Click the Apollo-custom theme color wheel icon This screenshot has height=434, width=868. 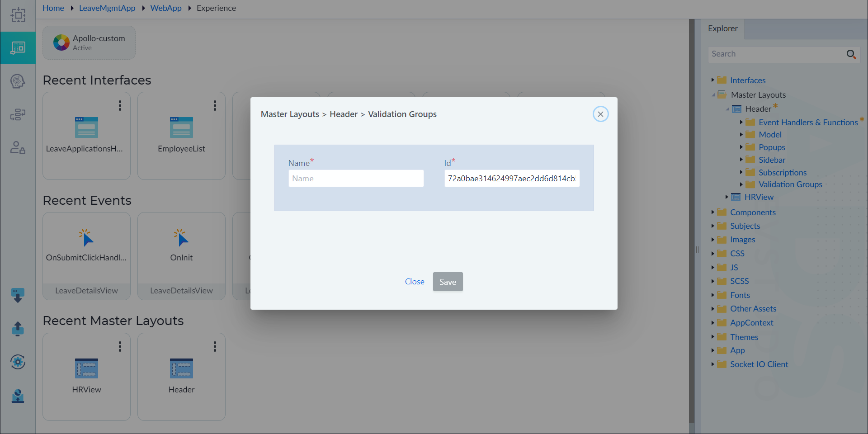pos(61,42)
